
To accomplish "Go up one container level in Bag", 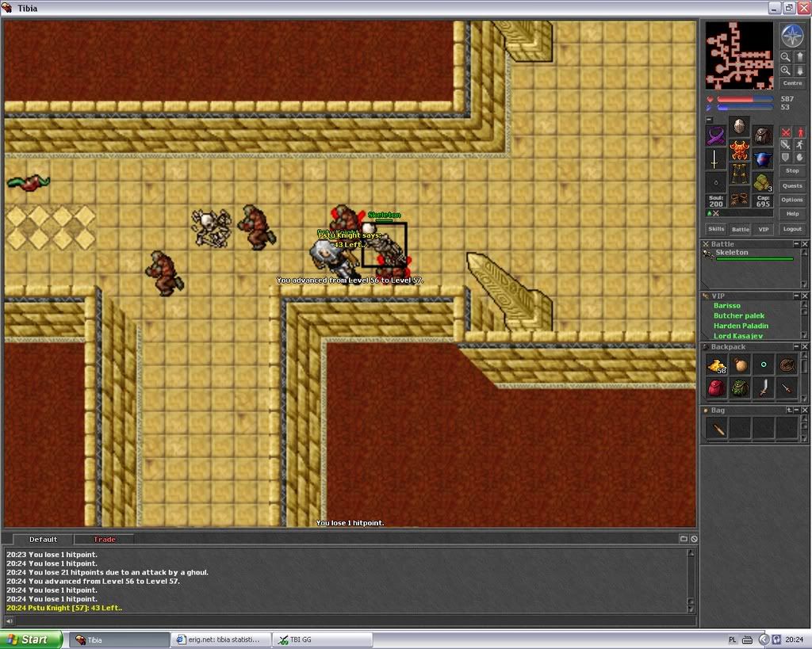I will pos(789,410).
